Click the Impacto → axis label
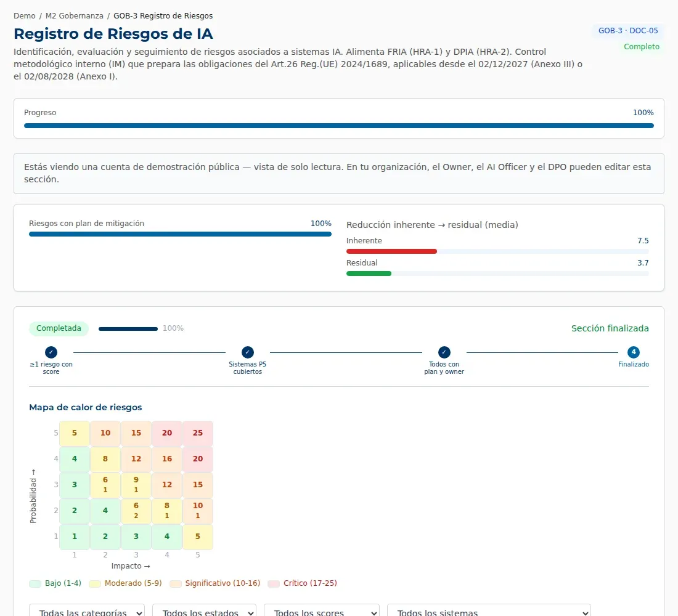This screenshot has height=616, width=678. pos(131,566)
